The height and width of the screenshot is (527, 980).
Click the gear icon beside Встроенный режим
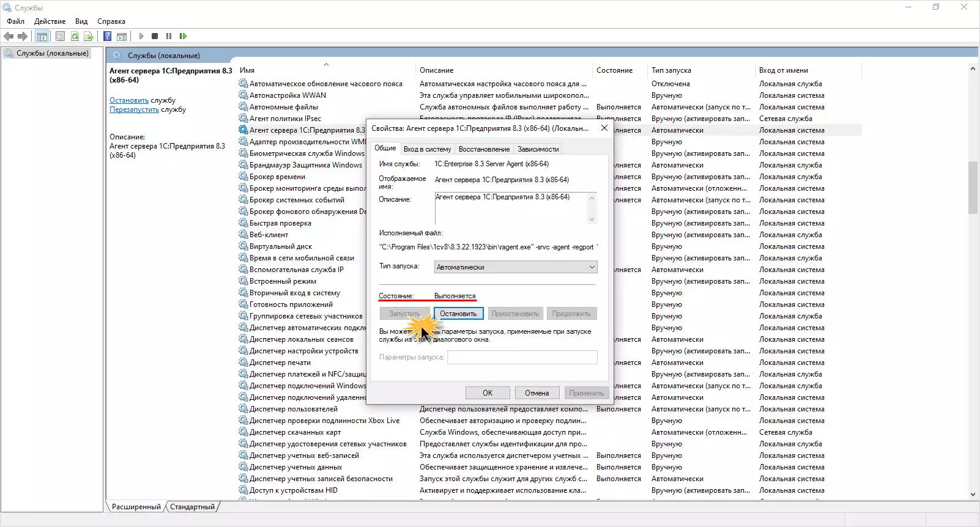(243, 281)
